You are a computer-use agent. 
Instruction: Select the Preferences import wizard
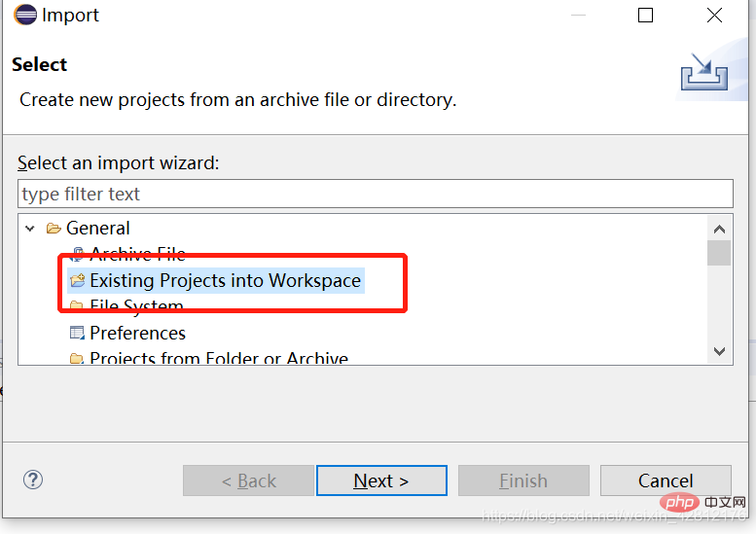click(137, 333)
